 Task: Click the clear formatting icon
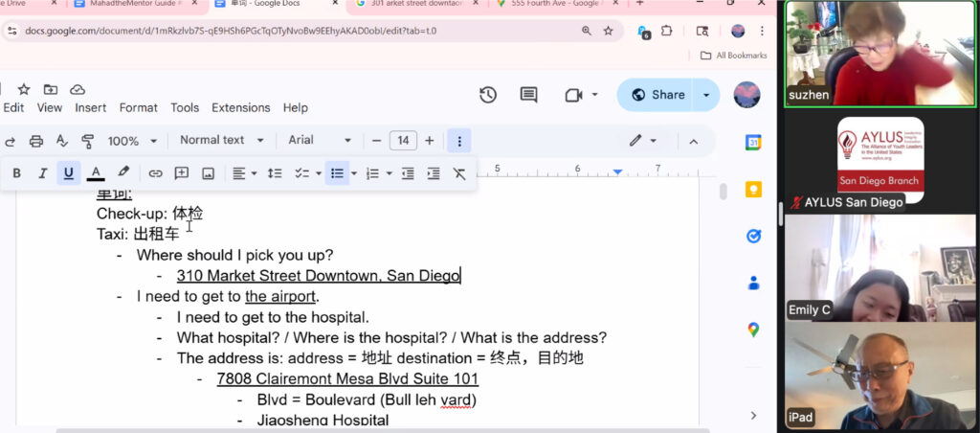(x=459, y=173)
